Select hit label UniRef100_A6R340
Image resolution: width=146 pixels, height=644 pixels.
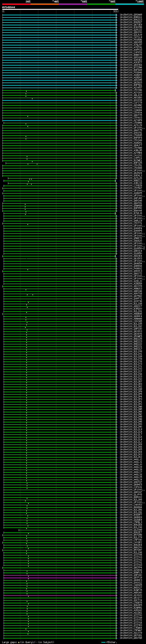coord(131,593)
